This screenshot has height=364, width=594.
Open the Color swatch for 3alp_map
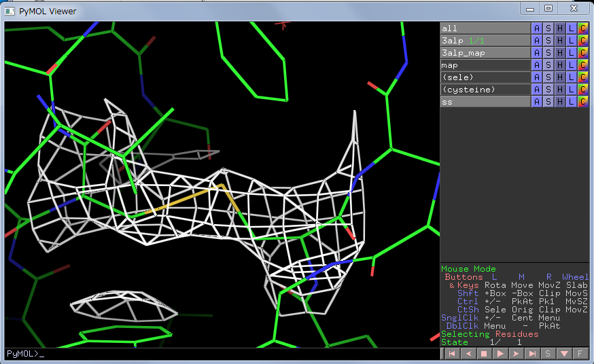pos(582,53)
